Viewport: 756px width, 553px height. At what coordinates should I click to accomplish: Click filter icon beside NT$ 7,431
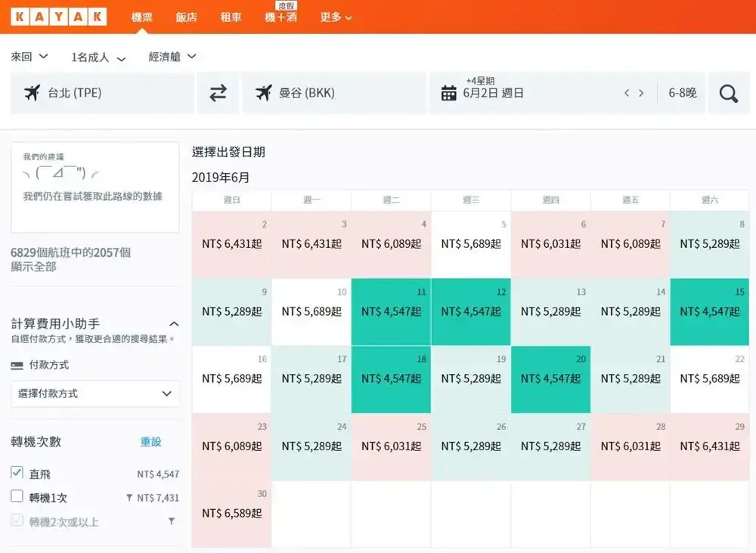(129, 498)
